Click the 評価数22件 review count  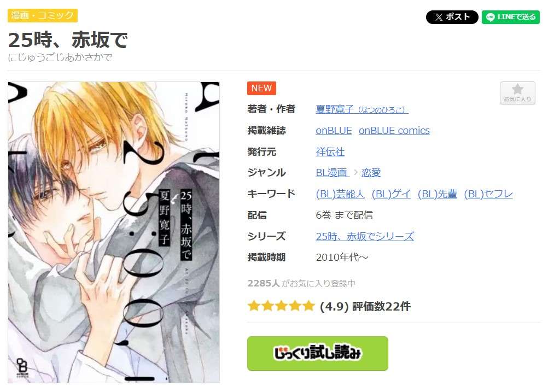tap(381, 306)
